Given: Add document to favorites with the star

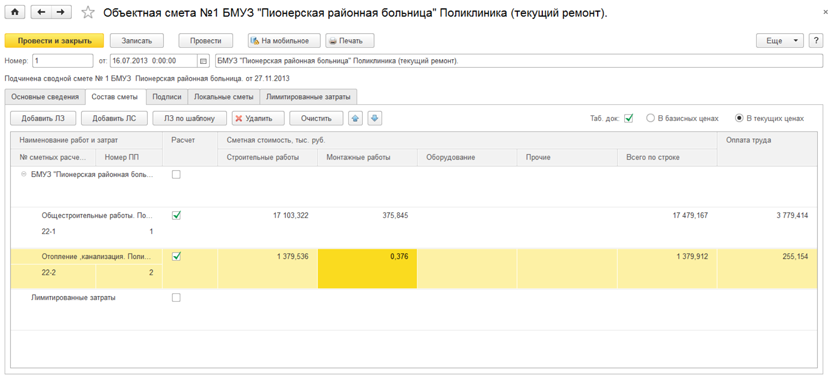Looking at the screenshot, I should [x=88, y=13].
